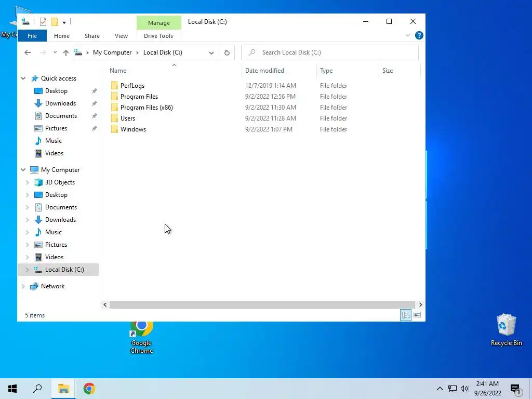Open taskbar Search magnifier
Viewport: 532px width, 399px height.
pyautogui.click(x=37, y=389)
